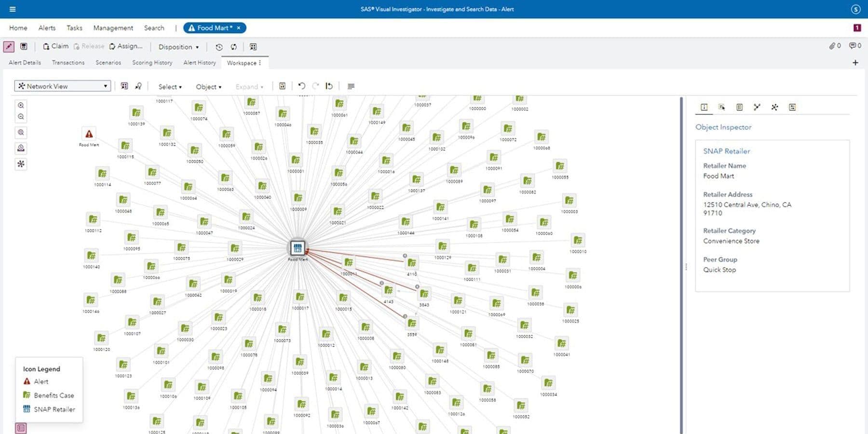Click the pane splitter handle
Image resolution: width=868 pixels, height=434 pixels.
(686, 267)
